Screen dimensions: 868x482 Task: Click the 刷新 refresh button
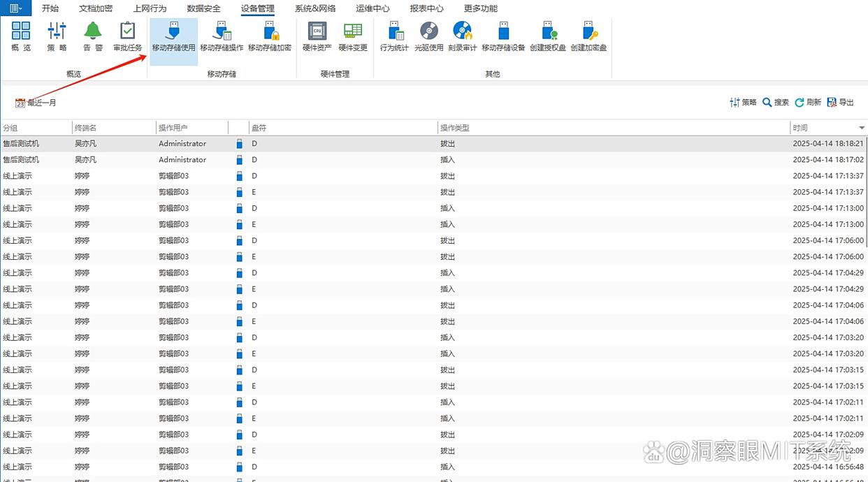[x=808, y=102]
